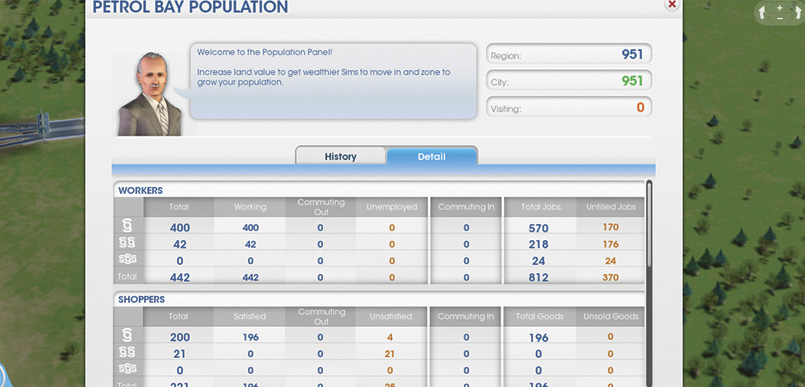Click the City population field

[569, 81]
